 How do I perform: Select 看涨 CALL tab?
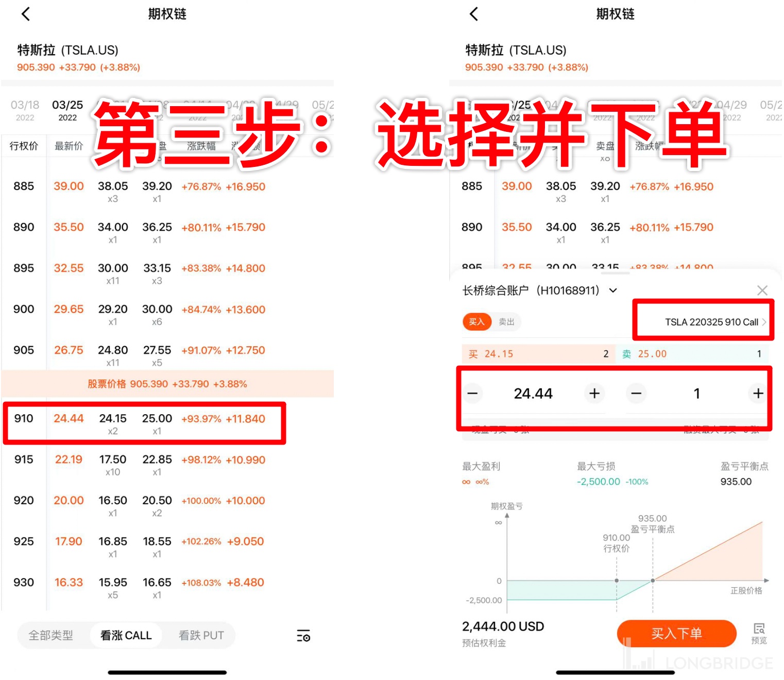tap(126, 636)
